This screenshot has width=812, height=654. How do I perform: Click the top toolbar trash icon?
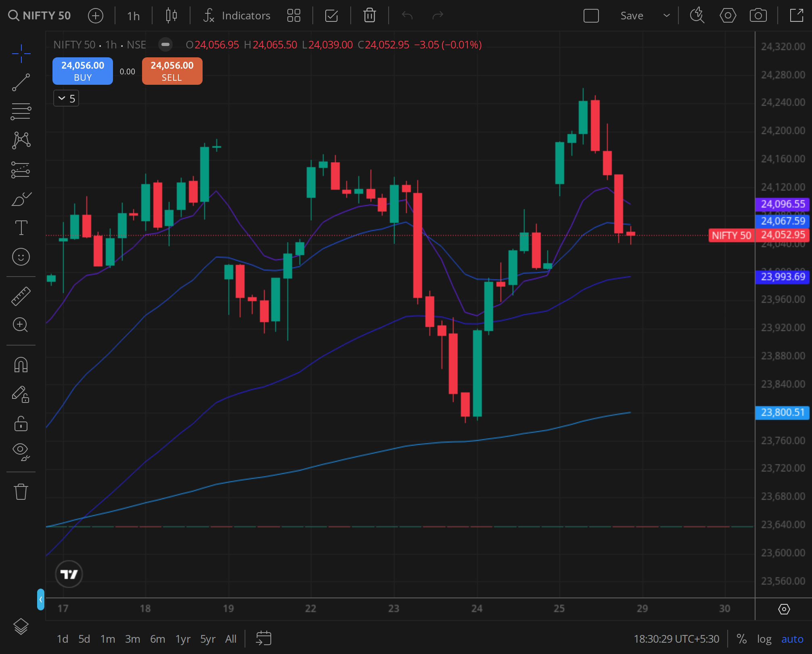click(370, 16)
